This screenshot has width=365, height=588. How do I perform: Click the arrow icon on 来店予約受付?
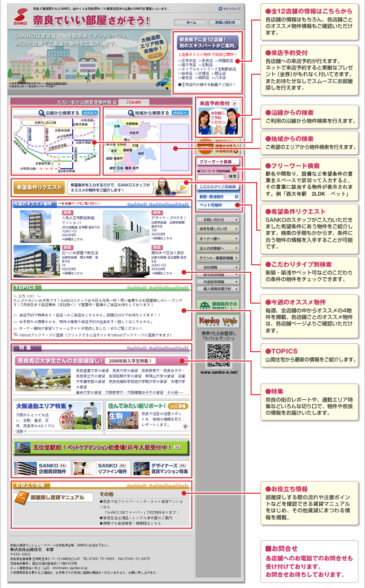pos(234,103)
